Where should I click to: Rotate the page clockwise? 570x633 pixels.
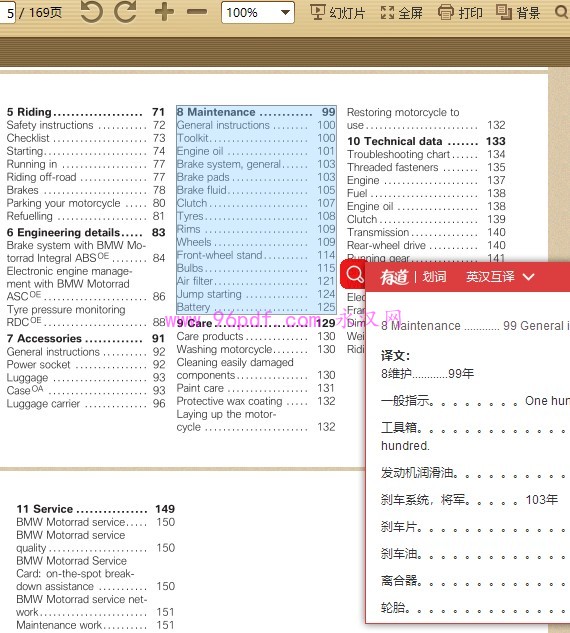point(126,11)
